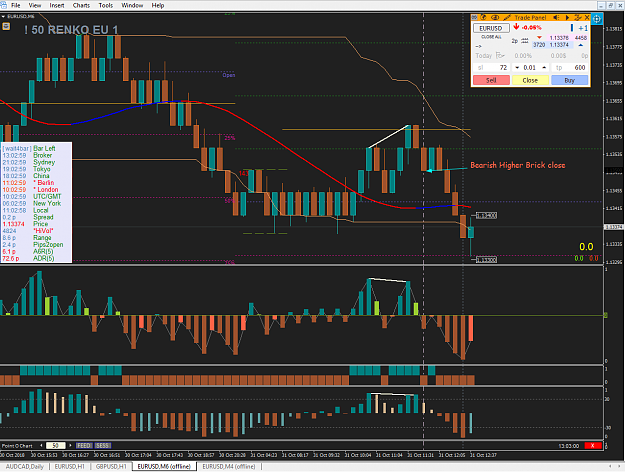Click the blue up triangle near bid price
This screenshot has width=625, height=472.
pos(580,45)
